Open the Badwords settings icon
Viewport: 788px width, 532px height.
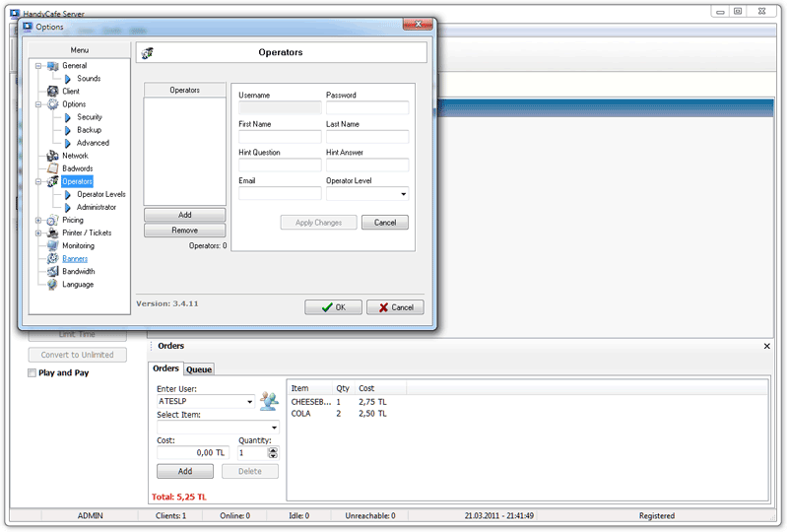pos(53,168)
